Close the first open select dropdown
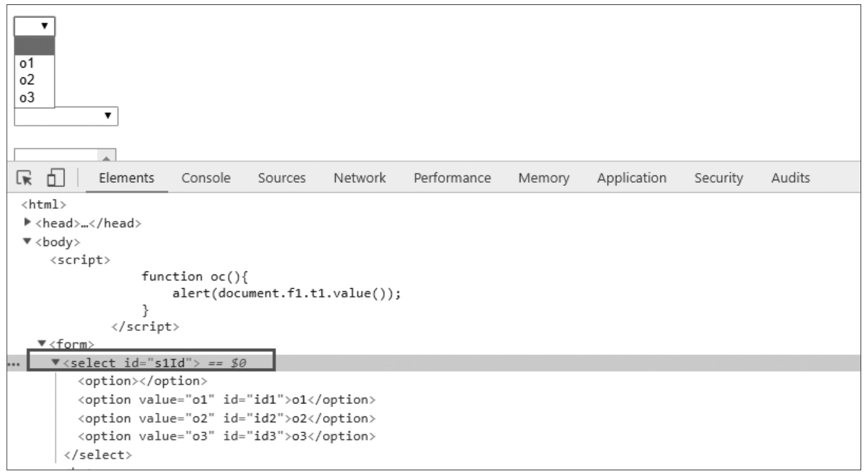 pyautogui.click(x=35, y=26)
